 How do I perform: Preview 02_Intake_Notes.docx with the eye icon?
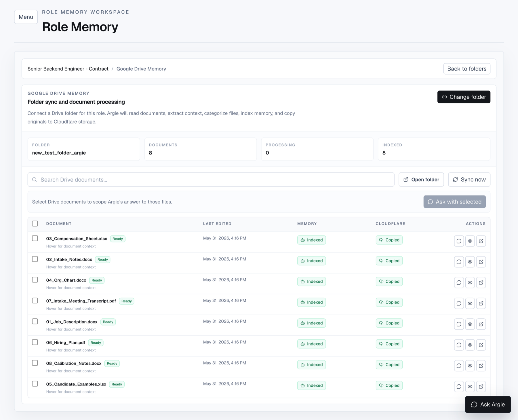tap(470, 262)
